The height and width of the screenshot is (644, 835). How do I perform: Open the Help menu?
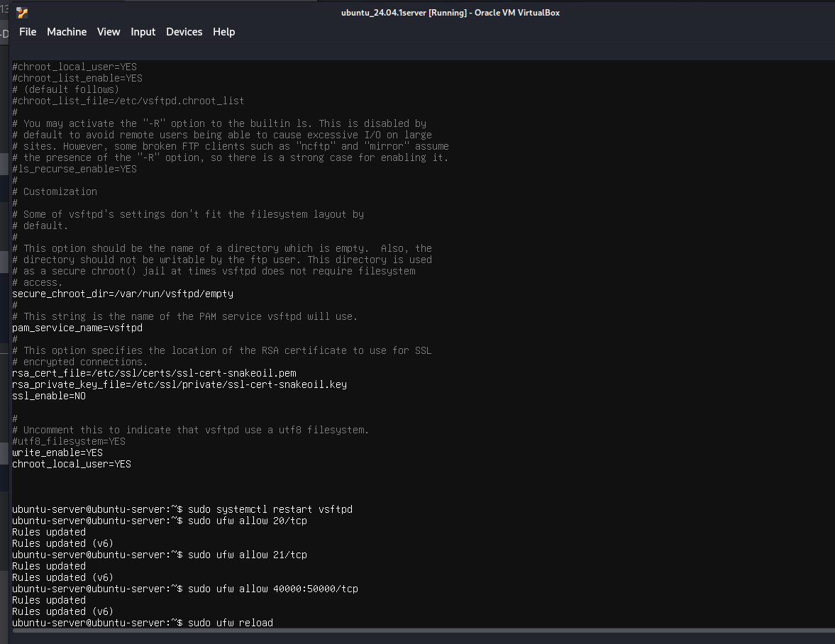pyautogui.click(x=223, y=32)
